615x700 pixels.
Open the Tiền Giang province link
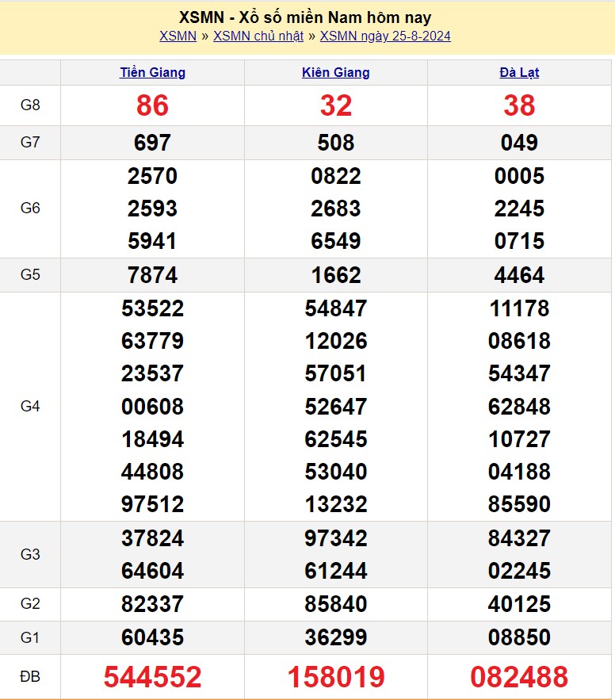[152, 72]
